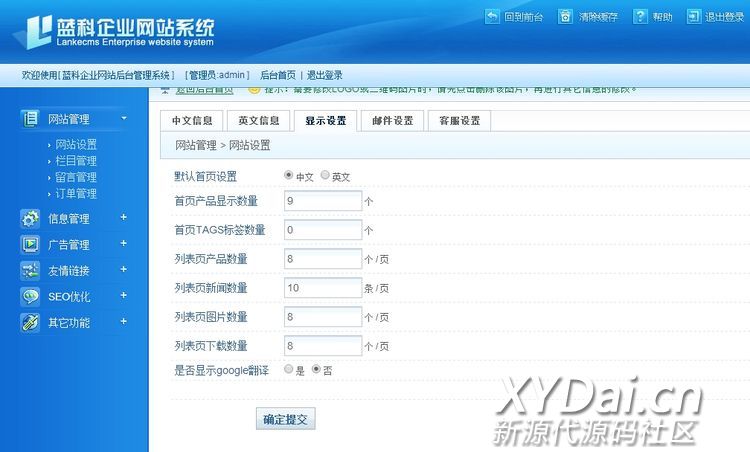Click the 首页TAGS标签数量 input field
Screen dimensions: 750x452
coord(323,230)
